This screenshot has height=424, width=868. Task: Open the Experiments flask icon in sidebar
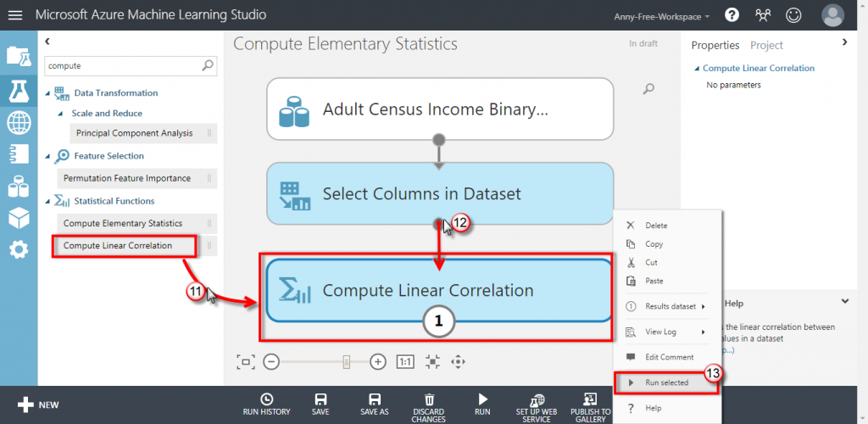pyautogui.click(x=19, y=92)
